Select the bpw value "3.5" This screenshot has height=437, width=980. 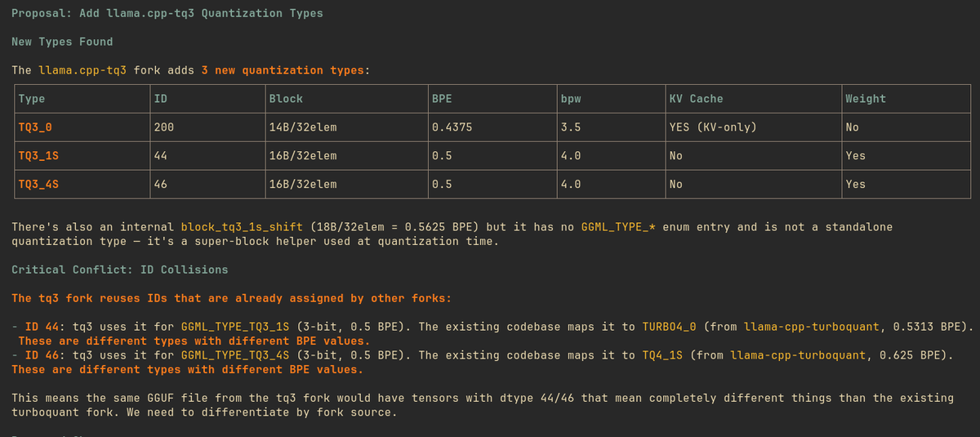tap(571, 127)
